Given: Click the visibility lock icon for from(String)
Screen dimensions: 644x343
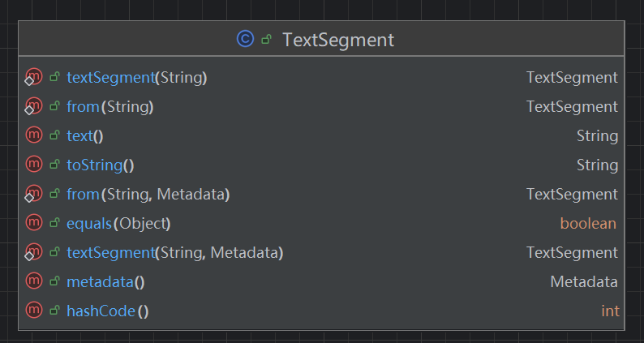Looking at the screenshot, I should [55, 107].
